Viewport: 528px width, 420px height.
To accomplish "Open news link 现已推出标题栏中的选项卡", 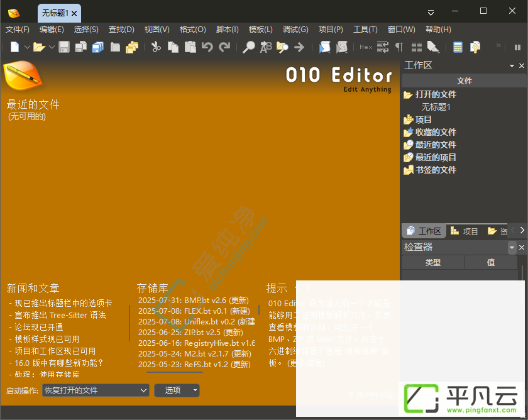I will click(x=63, y=303).
